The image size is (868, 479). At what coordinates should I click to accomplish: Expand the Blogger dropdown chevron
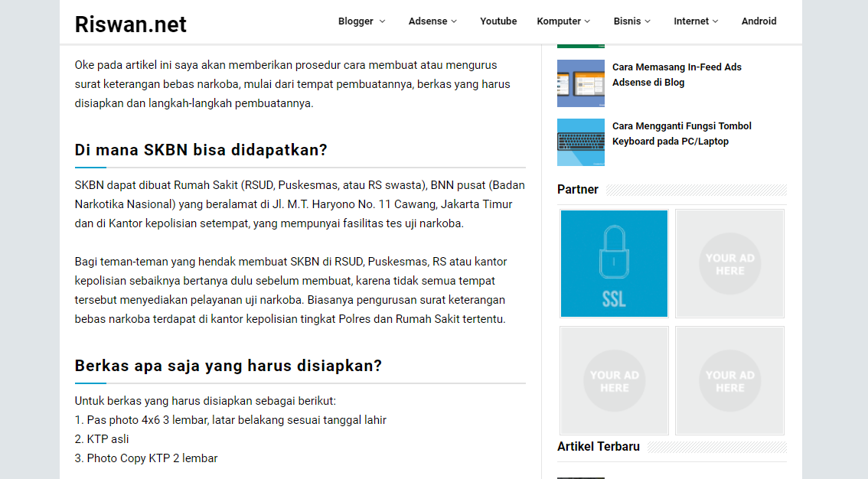(382, 21)
